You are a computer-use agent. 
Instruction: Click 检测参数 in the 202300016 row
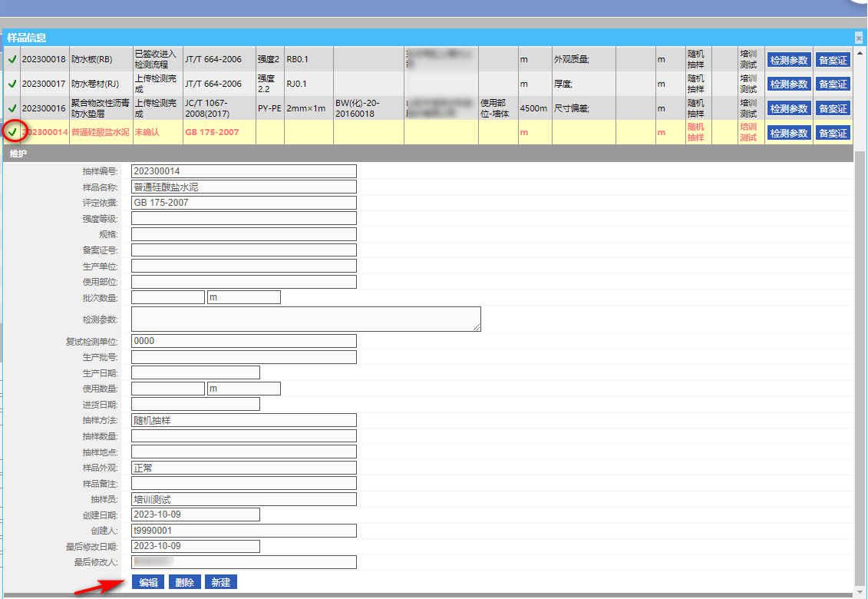click(x=788, y=109)
